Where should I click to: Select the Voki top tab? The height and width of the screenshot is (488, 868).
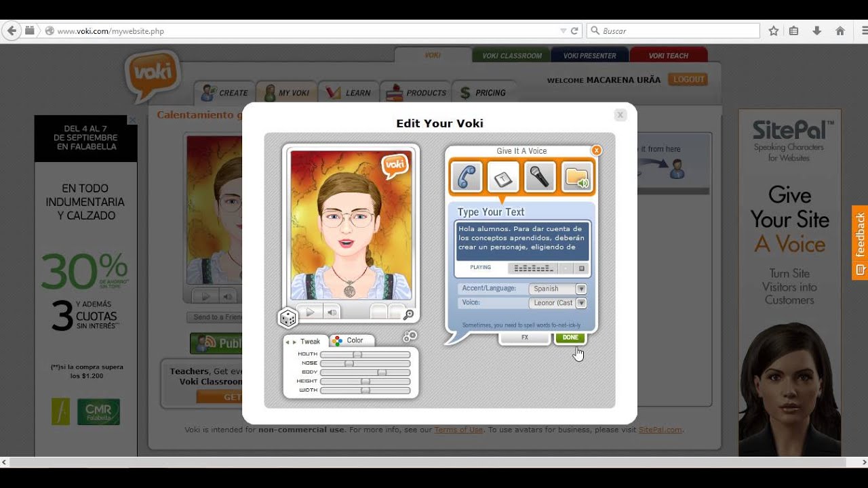point(433,56)
